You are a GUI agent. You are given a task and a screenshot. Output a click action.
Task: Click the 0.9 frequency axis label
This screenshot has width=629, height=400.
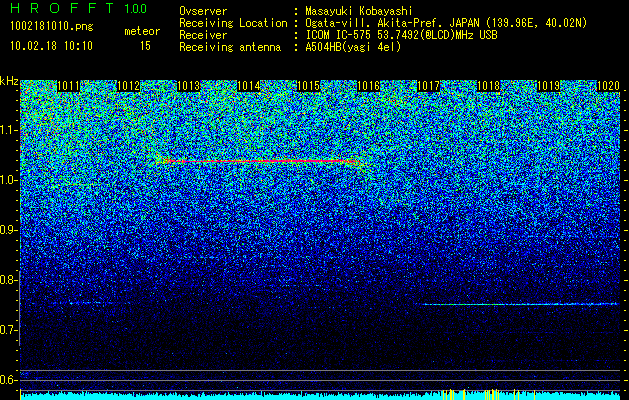(8, 230)
